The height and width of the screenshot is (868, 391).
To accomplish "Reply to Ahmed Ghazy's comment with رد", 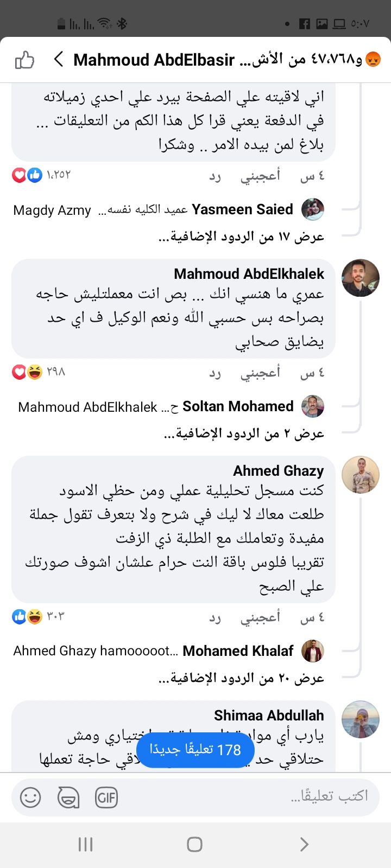I will (x=215, y=617).
